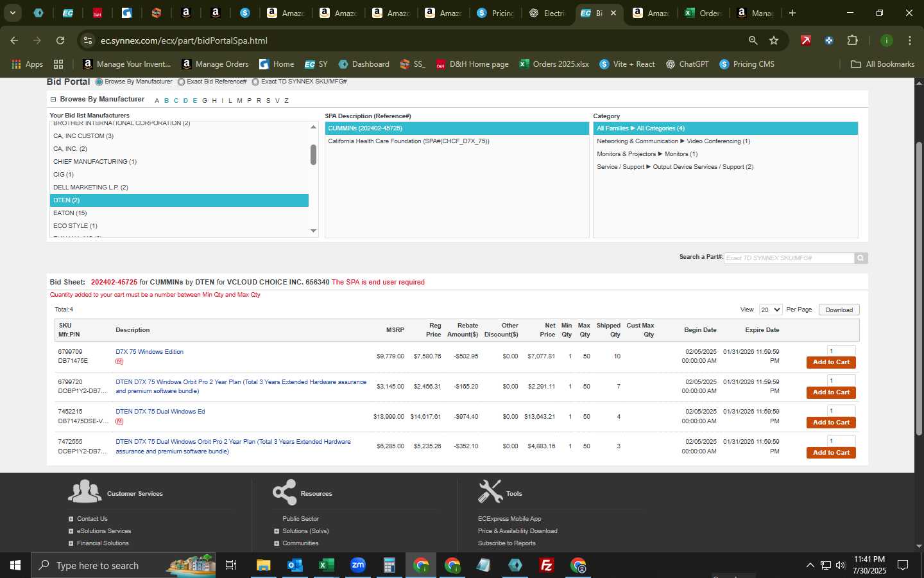Image resolution: width=924 pixels, height=578 pixels.
Task: Choose Service / Support Output Device Services category
Action: (725, 167)
